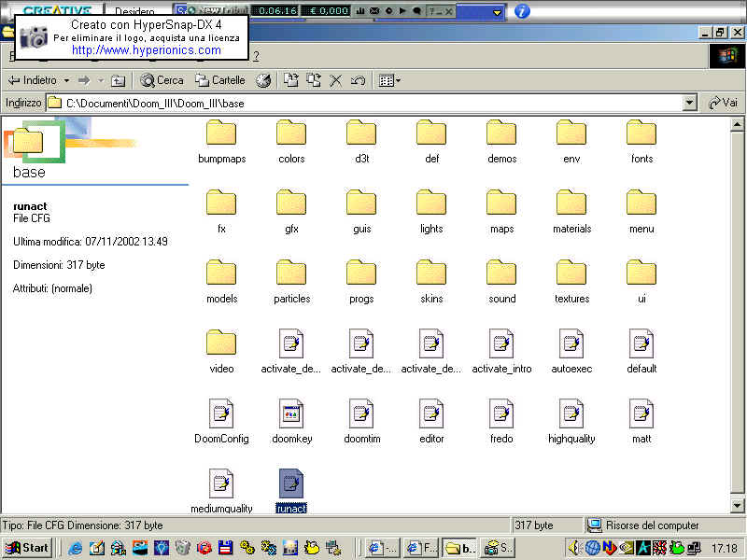The image size is (747, 560).
Task: Launch Internet Explorer from quick launch
Action: 76,548
